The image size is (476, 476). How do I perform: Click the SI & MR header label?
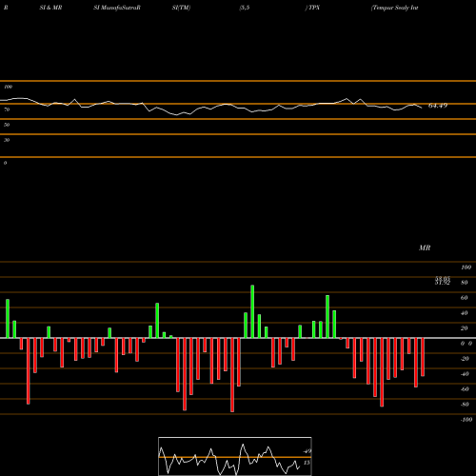point(50,8)
